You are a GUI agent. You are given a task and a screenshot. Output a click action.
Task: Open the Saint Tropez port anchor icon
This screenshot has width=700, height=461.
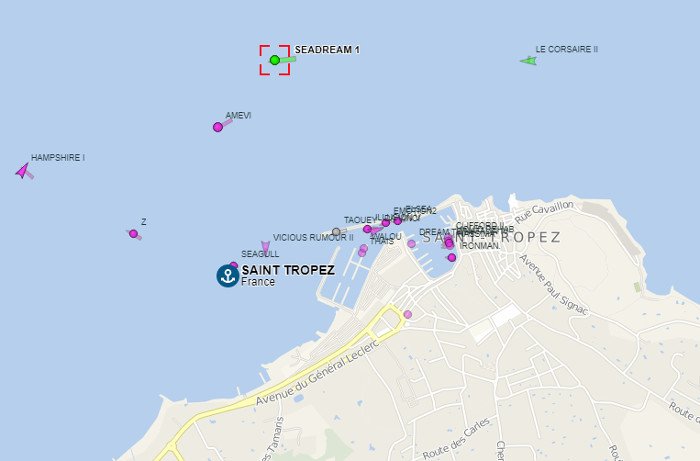click(x=228, y=275)
